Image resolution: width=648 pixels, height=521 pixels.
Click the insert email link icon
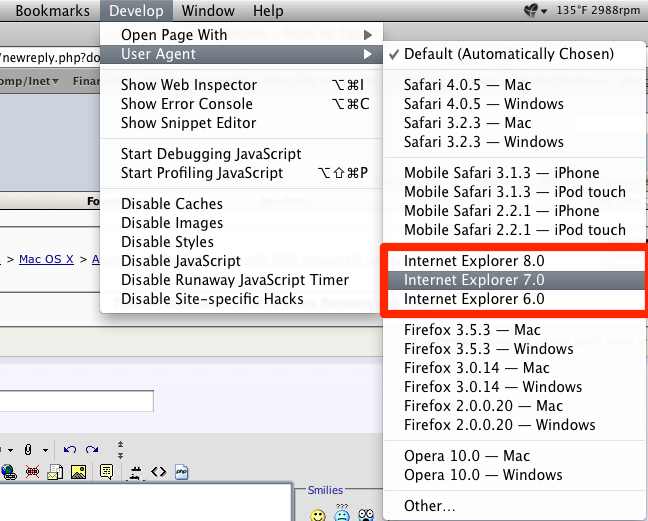click(55, 472)
